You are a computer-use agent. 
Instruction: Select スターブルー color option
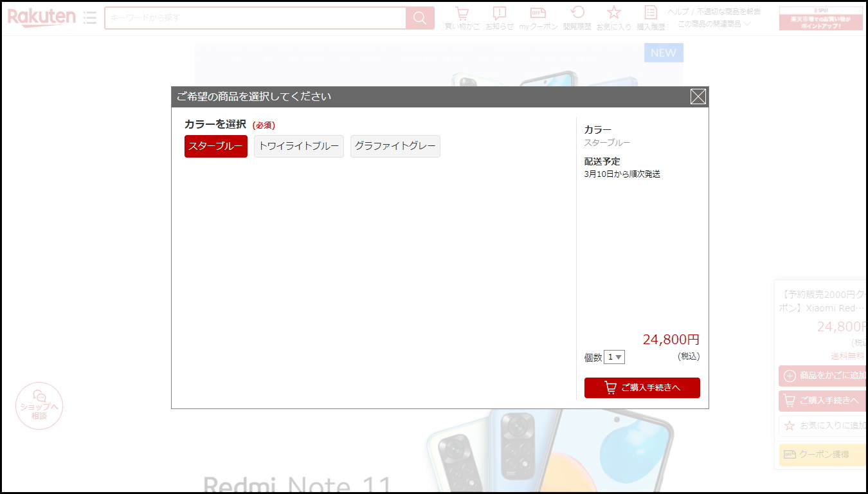(x=216, y=146)
